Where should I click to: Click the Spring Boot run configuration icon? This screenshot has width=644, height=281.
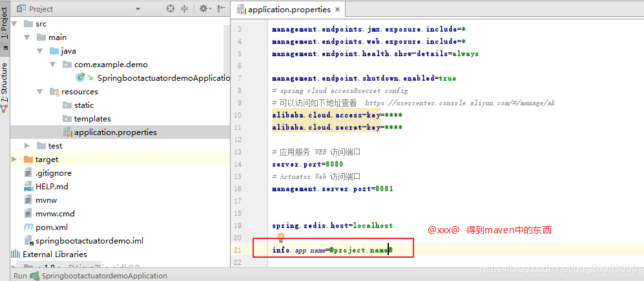click(34, 276)
